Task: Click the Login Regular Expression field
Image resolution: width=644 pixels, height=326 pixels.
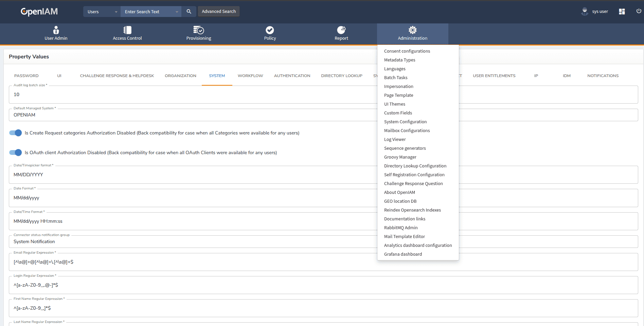Action: [x=323, y=285]
